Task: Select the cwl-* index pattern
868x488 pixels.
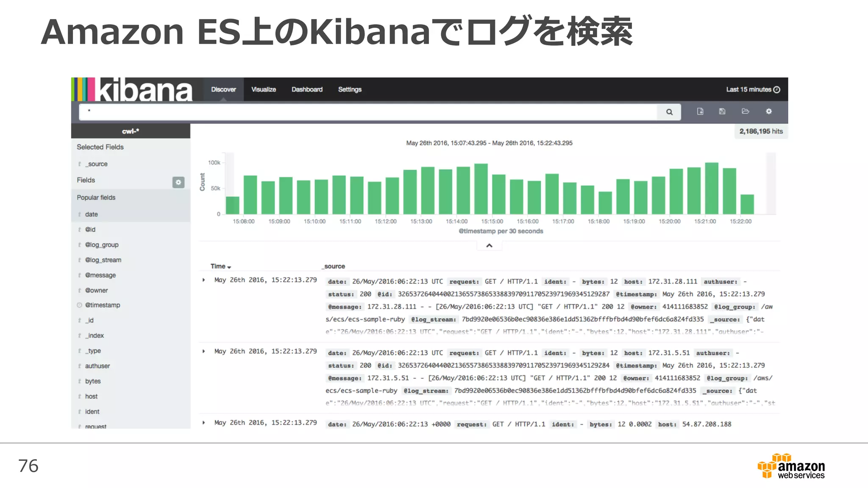Action: point(131,131)
